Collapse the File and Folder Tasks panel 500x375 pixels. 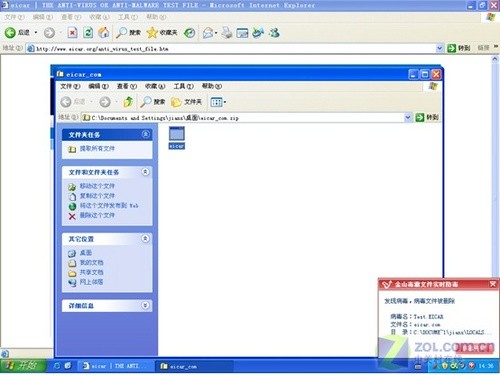(x=145, y=172)
